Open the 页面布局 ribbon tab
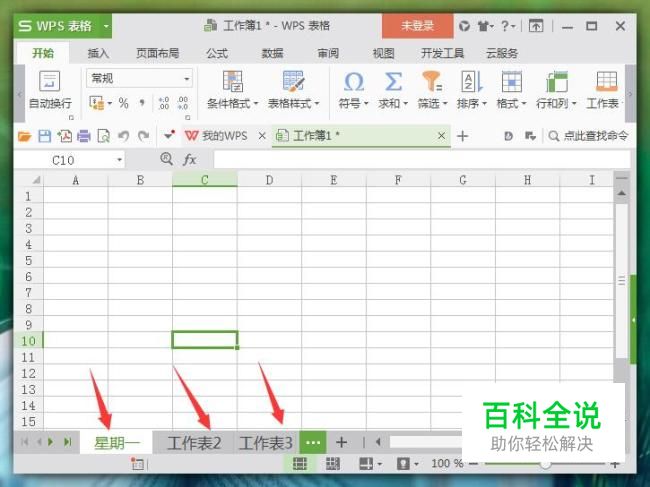 click(158, 53)
